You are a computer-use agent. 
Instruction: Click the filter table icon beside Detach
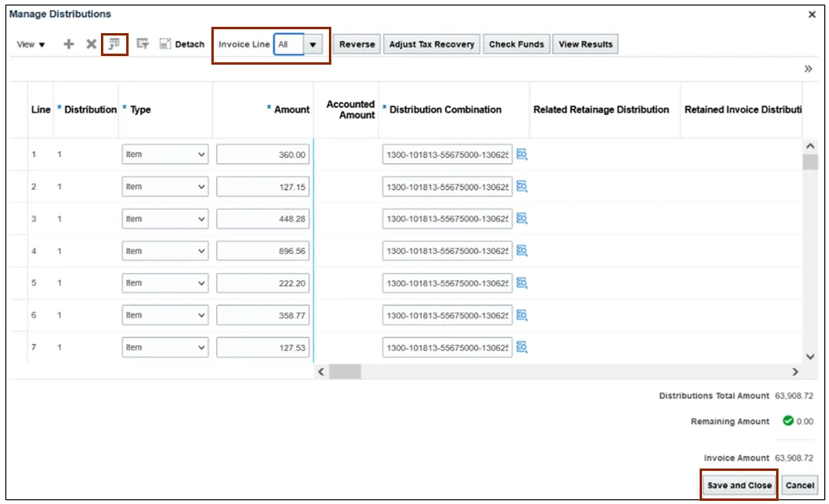pyautogui.click(x=143, y=44)
